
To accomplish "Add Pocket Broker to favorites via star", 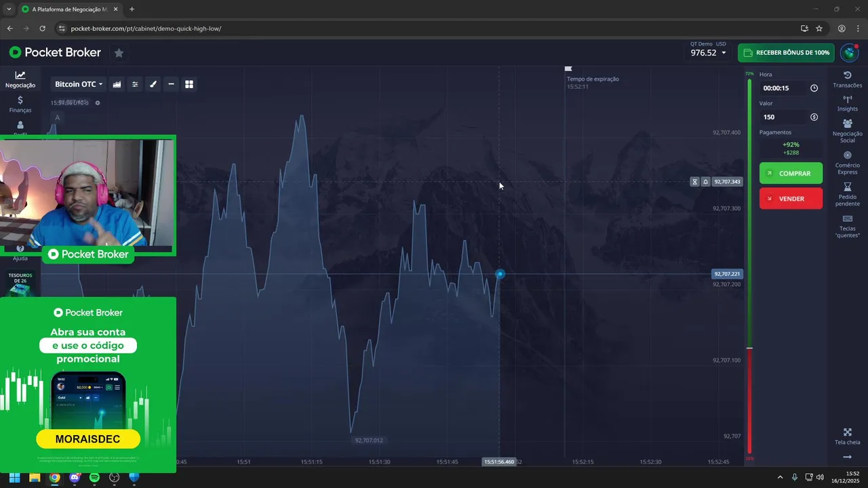I will [119, 53].
